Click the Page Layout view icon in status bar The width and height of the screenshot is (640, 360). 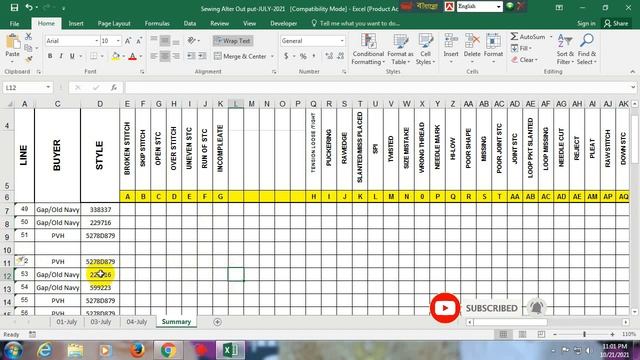point(522,334)
